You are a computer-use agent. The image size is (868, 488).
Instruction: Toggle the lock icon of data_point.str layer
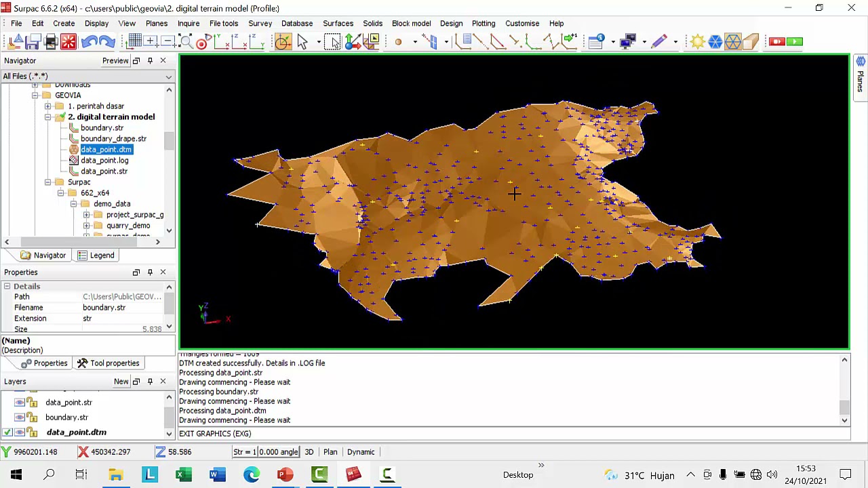[32, 402]
